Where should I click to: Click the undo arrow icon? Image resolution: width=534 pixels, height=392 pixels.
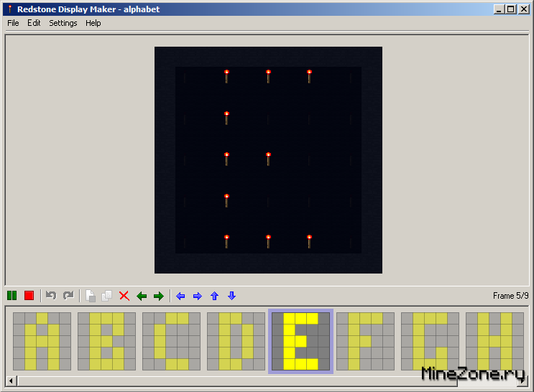(x=51, y=296)
